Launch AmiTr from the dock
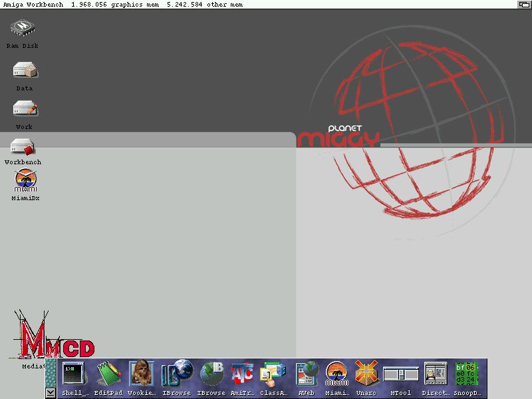Screen dimensions: 532x399 click(x=242, y=374)
